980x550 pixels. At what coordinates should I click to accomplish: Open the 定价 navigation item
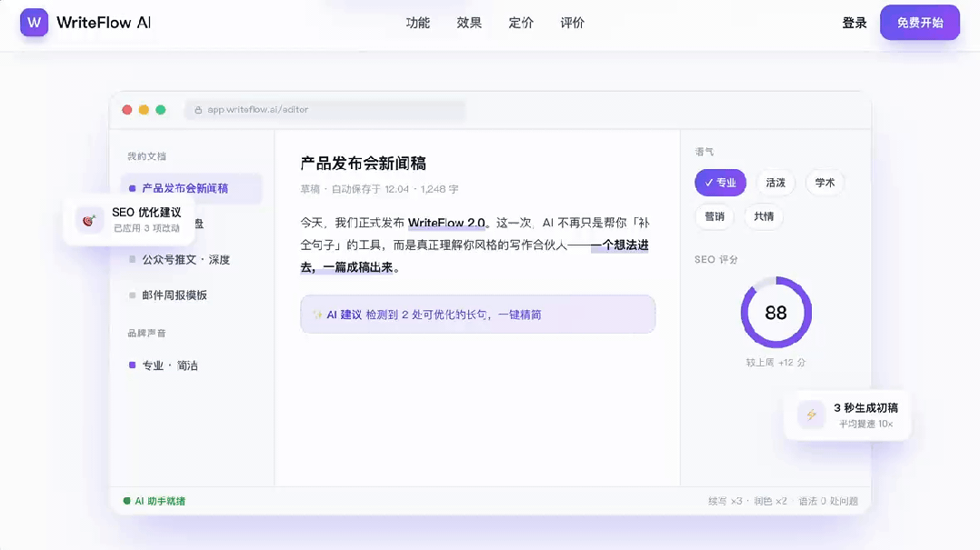click(521, 23)
